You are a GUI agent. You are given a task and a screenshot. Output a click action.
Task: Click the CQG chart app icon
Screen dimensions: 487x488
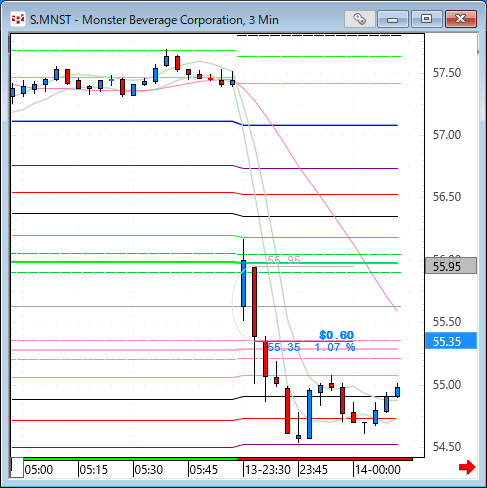point(18,19)
